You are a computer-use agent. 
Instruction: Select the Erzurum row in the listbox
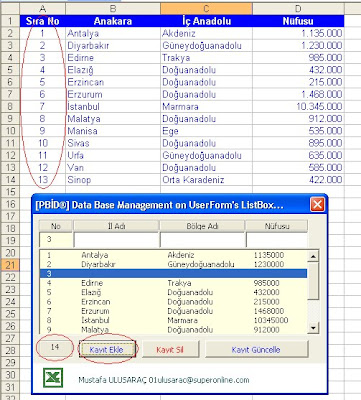point(173,311)
